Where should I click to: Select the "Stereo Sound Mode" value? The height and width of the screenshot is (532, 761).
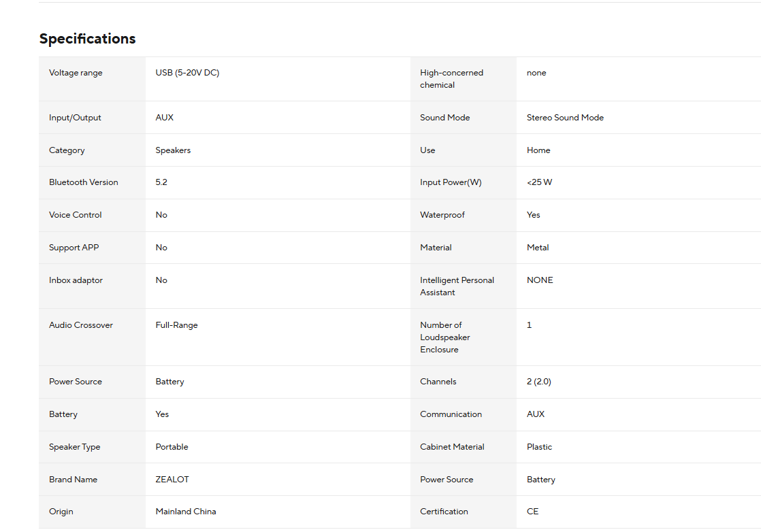pyautogui.click(x=566, y=118)
